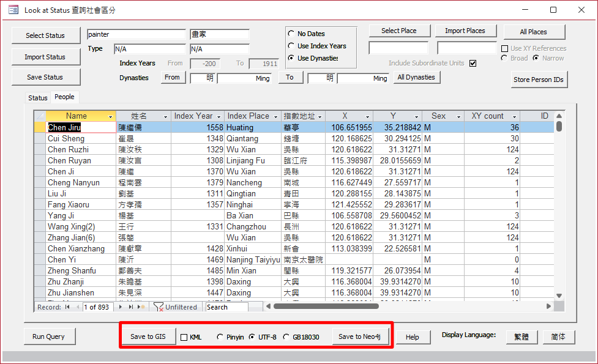Go to next record in navigator
Viewport: 598px width, 364px height.
click(x=122, y=307)
